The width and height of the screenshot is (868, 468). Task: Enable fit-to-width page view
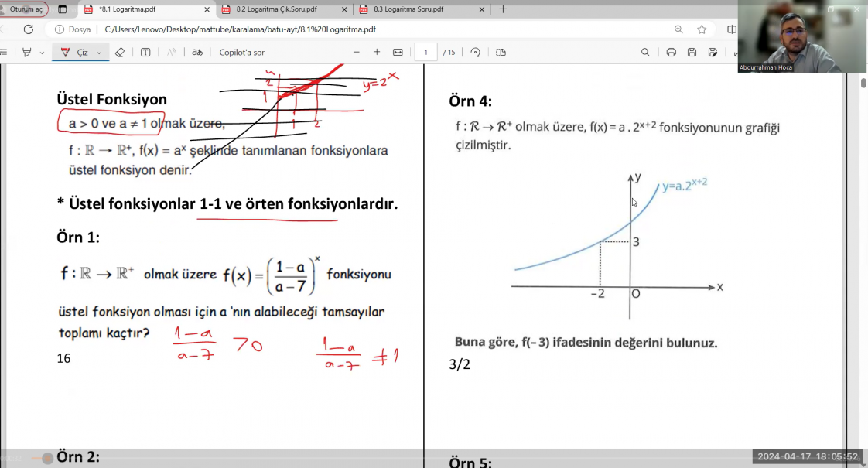397,52
